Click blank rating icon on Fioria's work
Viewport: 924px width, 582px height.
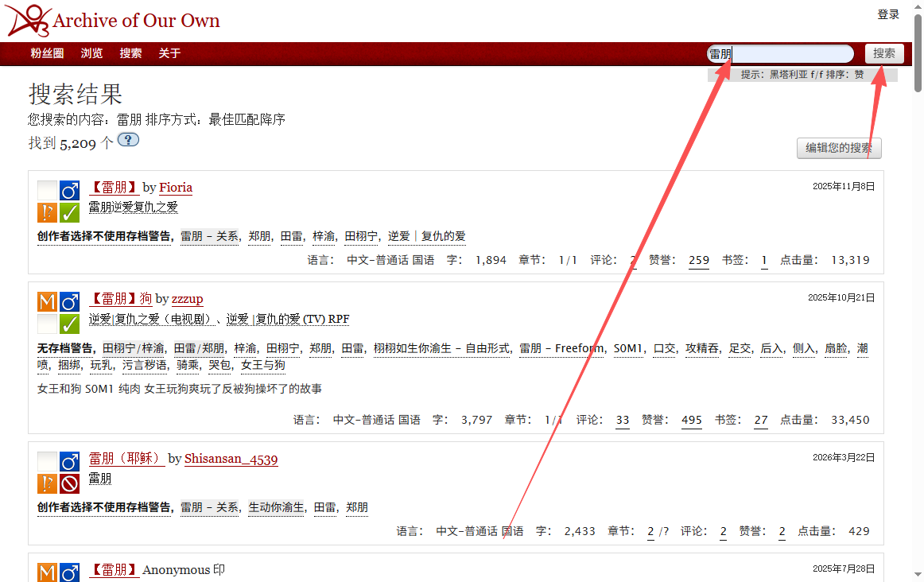pyautogui.click(x=47, y=190)
